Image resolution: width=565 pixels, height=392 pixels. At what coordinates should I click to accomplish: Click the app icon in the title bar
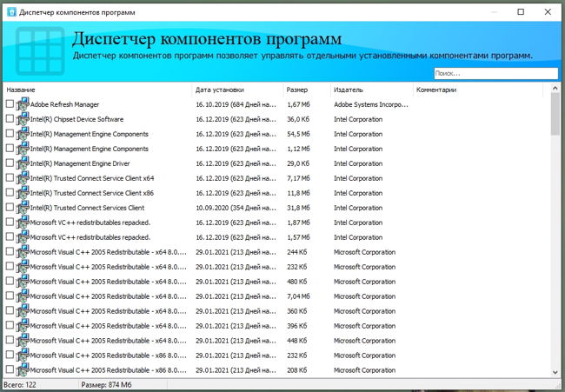[11, 12]
